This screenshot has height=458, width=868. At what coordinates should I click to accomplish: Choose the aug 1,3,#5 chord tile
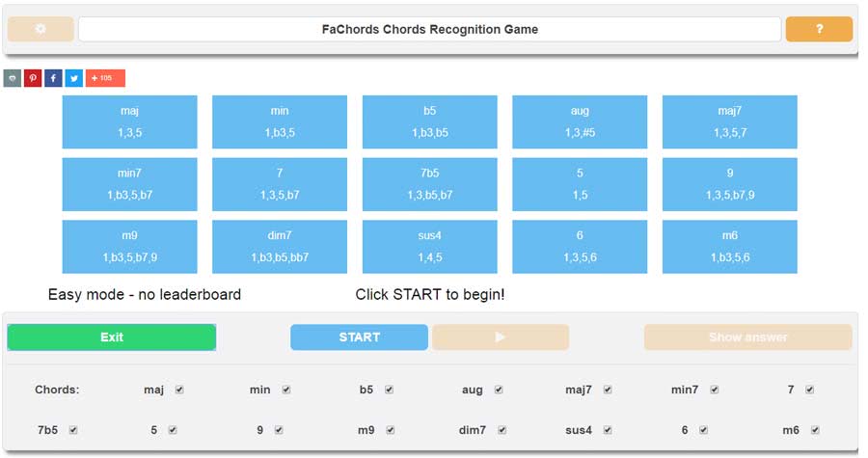(580, 121)
